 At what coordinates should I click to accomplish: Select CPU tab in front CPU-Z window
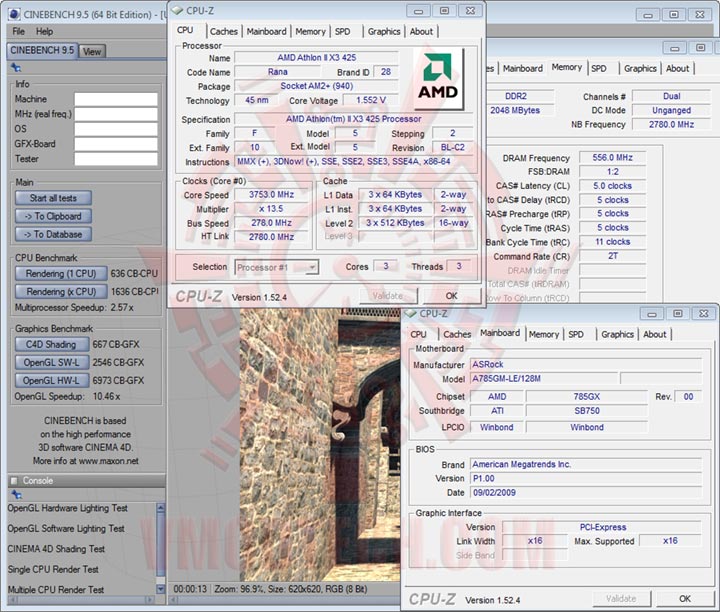coord(185,30)
